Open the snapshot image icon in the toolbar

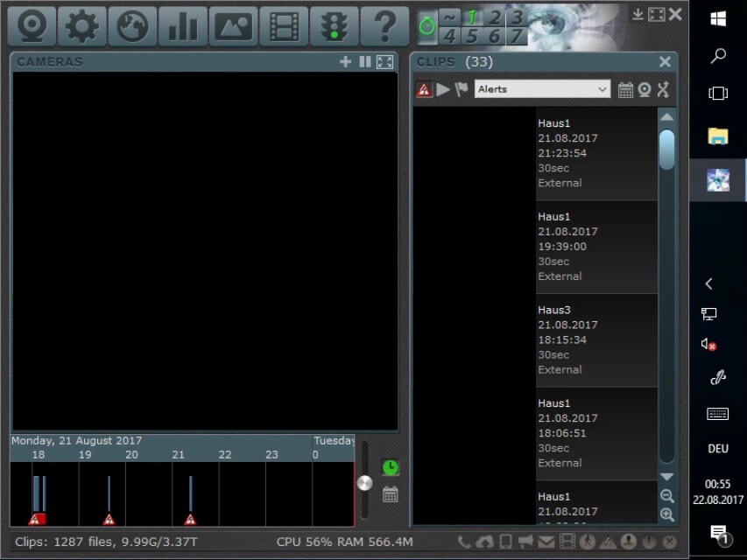click(x=233, y=26)
